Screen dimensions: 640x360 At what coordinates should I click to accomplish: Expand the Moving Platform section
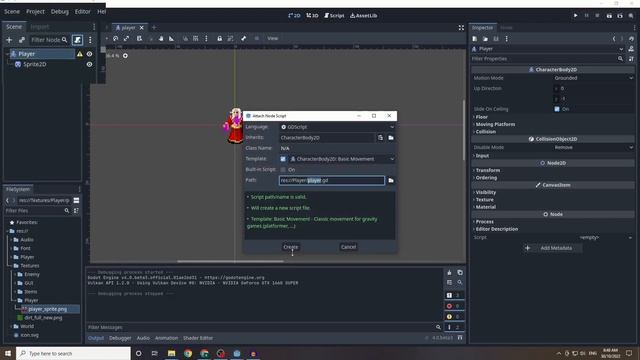coord(495,124)
